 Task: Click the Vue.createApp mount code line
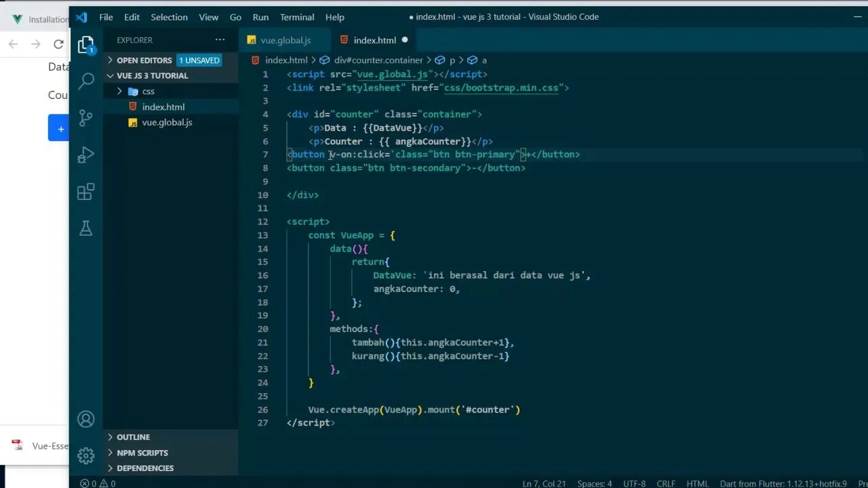click(x=414, y=409)
